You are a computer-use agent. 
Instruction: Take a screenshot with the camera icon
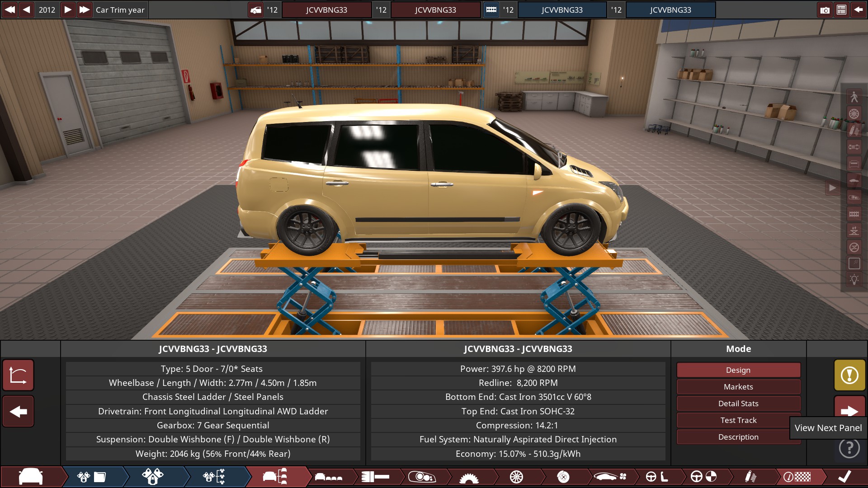click(825, 10)
